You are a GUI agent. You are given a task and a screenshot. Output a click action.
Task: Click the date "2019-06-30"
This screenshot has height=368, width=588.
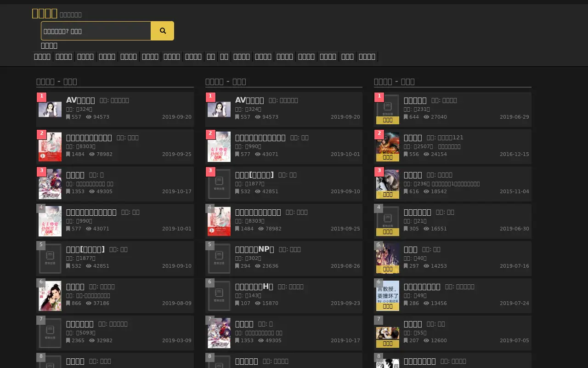tap(514, 229)
